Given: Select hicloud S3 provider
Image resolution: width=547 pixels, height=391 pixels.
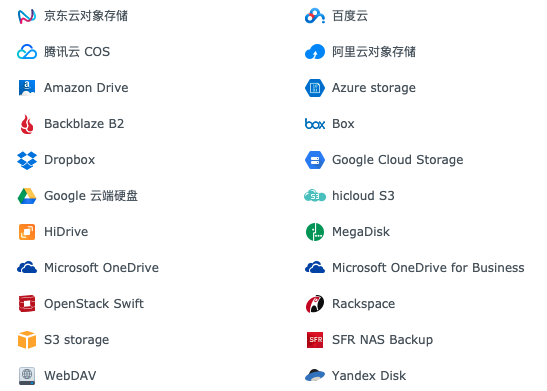Looking at the screenshot, I should coord(349,196).
